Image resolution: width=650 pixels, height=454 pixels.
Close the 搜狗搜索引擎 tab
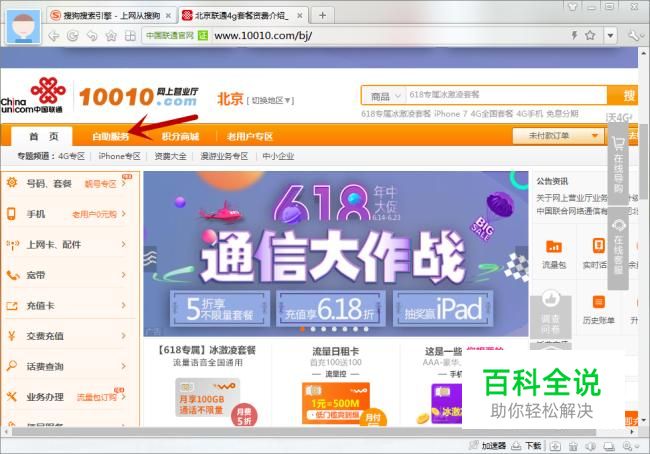click(168, 16)
